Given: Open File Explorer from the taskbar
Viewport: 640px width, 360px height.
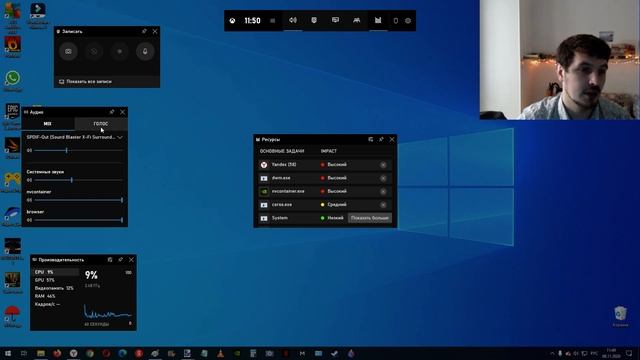Looking at the screenshot, I should click(x=41, y=353).
